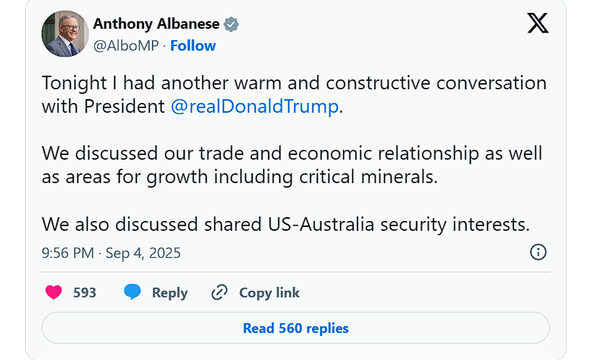Follow the AlboMP account
Screen dimensions: 590x364
(x=192, y=45)
